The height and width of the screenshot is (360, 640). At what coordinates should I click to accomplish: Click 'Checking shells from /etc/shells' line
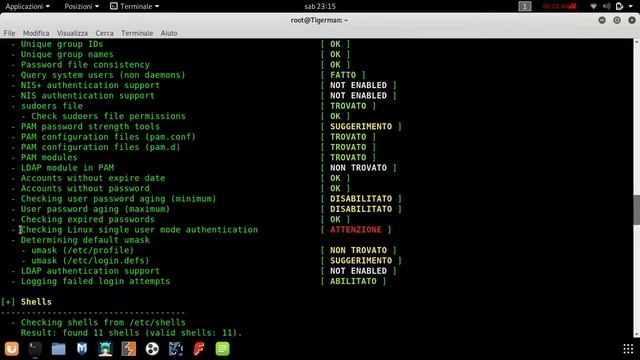pos(103,322)
